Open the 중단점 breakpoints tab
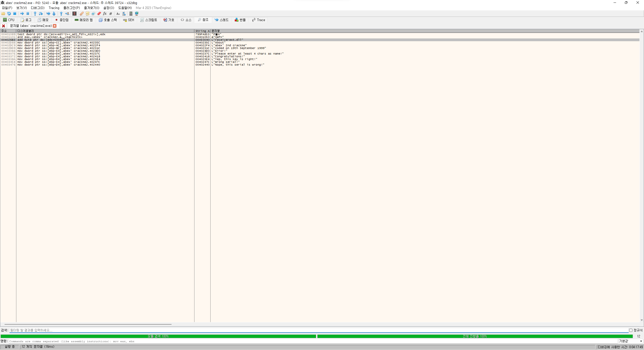 tap(62, 20)
